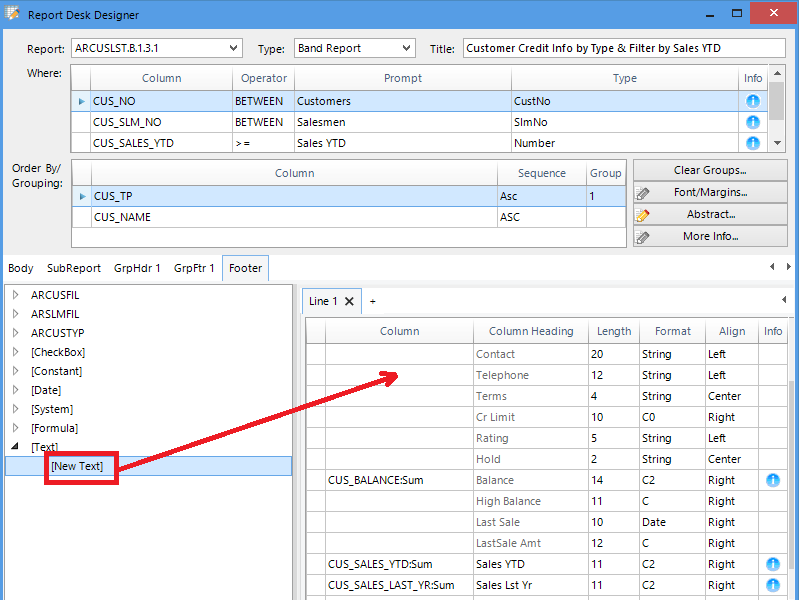The width and height of the screenshot is (799, 600).
Task: Expand the [Formula] tree node
Action: click(x=16, y=428)
